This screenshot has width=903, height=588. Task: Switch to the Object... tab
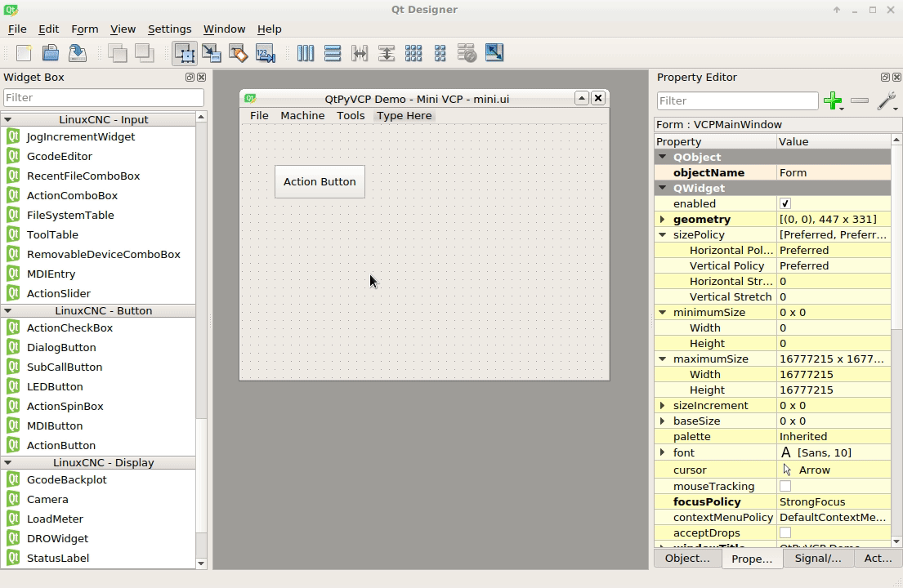pos(687,558)
